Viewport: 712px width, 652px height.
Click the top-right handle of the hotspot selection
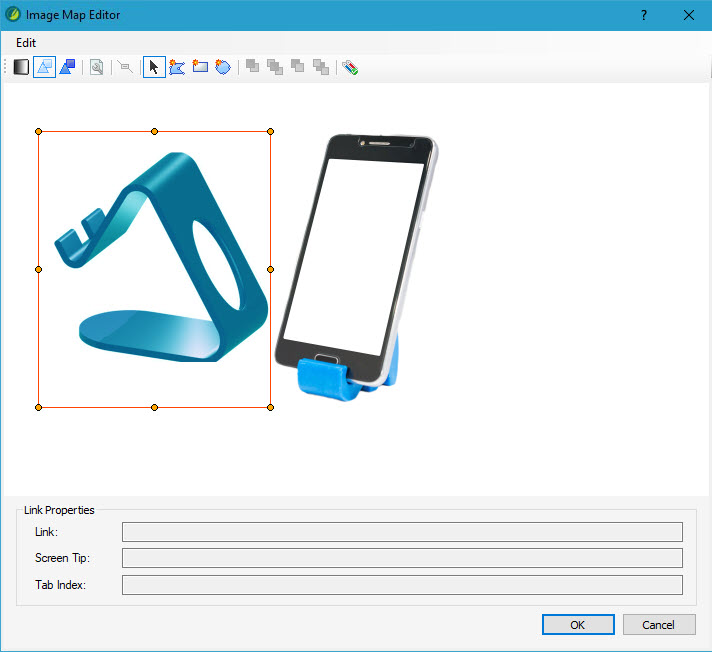271,131
